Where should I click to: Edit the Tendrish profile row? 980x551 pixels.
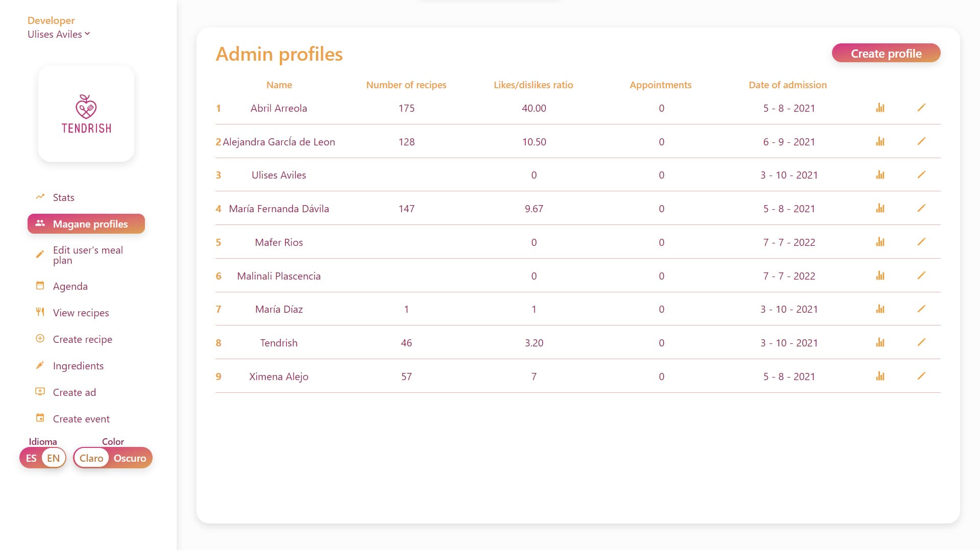click(921, 342)
